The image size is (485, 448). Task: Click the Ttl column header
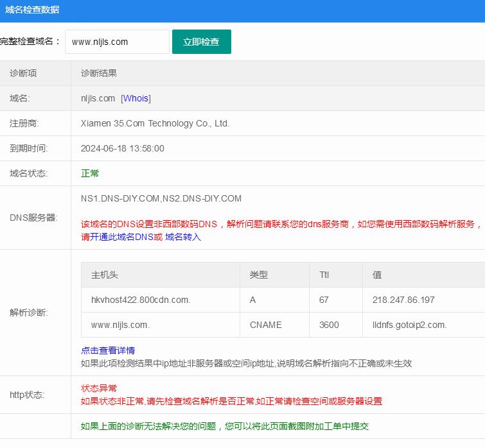tap(324, 275)
